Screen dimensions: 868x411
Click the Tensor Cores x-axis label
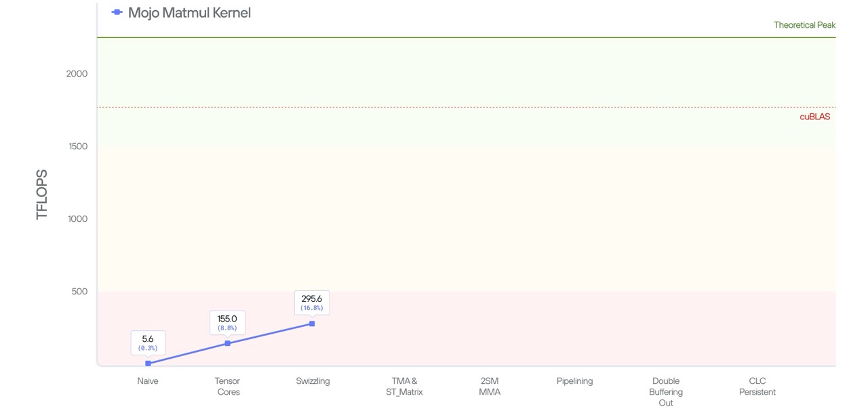click(228, 387)
